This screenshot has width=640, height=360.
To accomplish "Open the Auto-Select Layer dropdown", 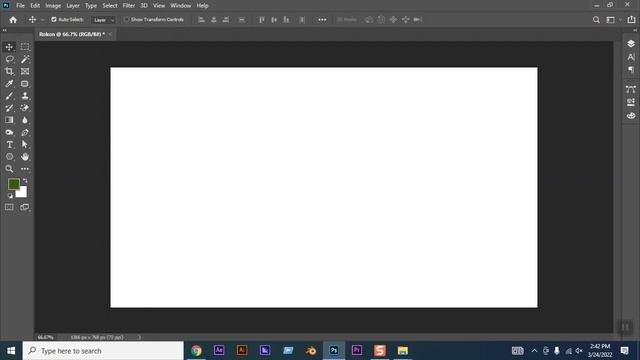I will (x=103, y=20).
